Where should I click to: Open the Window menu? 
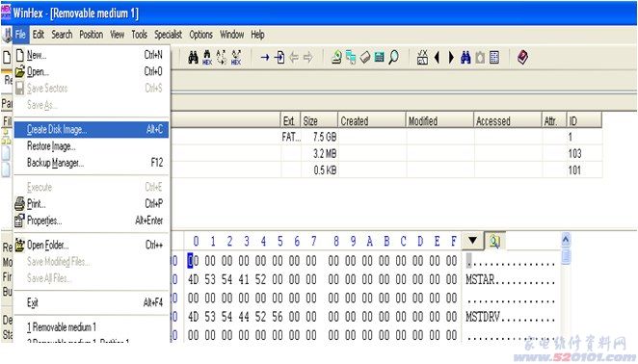(x=232, y=35)
